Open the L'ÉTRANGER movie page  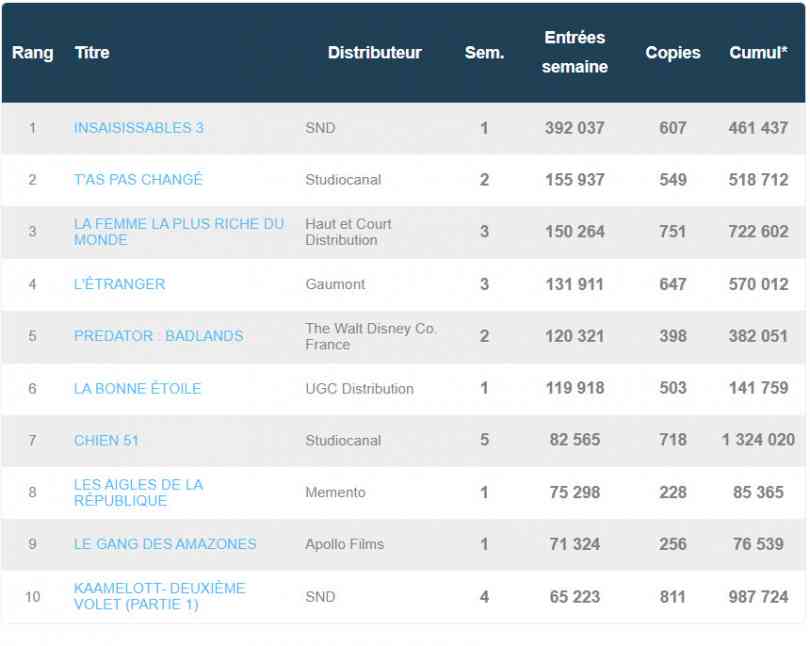tap(117, 285)
